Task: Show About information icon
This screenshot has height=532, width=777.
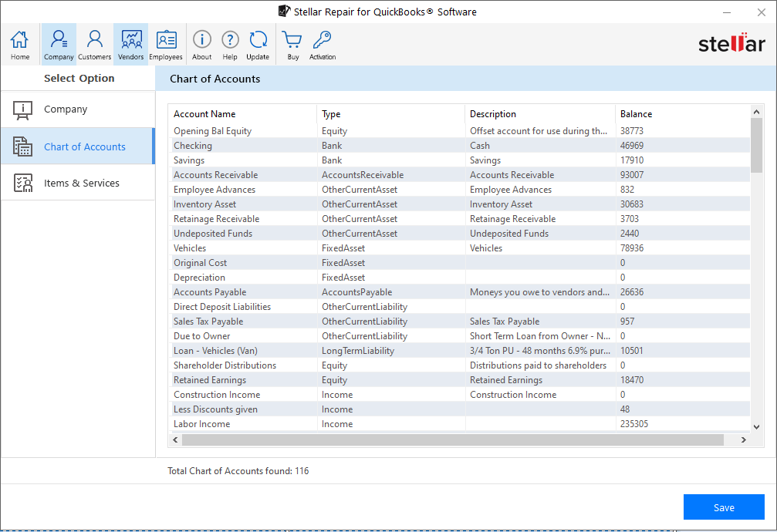Action: click(x=201, y=45)
